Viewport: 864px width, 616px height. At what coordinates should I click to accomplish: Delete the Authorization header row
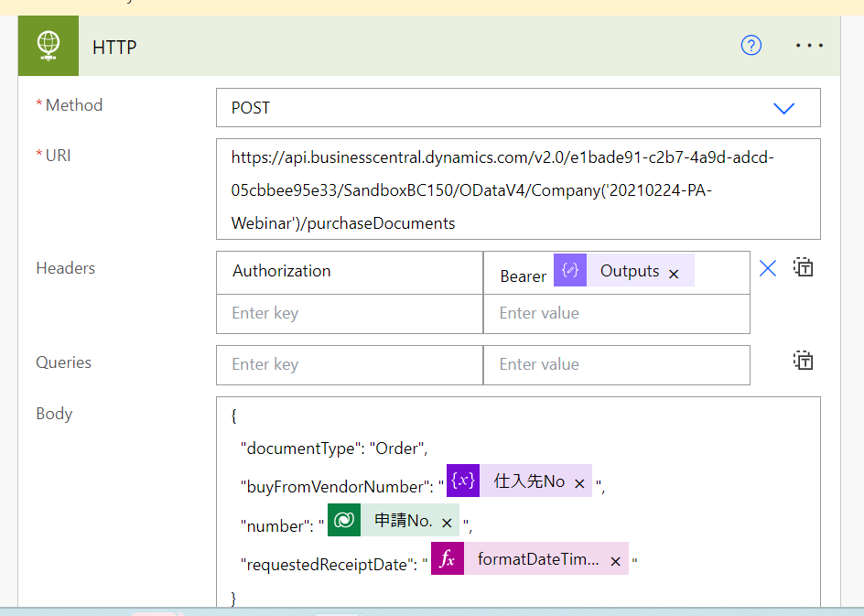click(768, 268)
